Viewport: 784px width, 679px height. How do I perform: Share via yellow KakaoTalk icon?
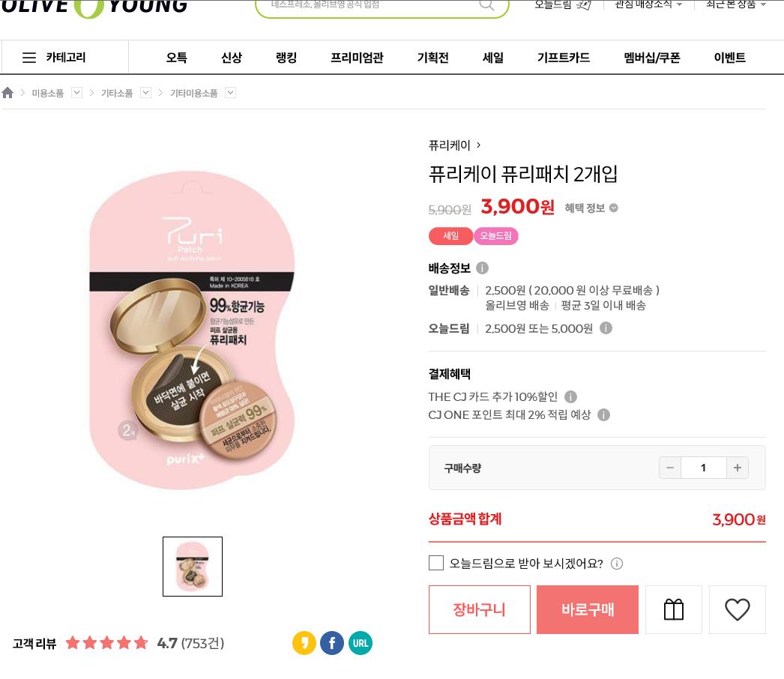pyautogui.click(x=304, y=643)
